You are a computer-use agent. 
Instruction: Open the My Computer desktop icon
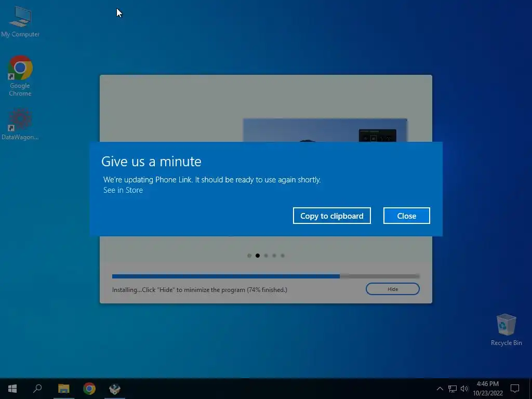point(20,21)
